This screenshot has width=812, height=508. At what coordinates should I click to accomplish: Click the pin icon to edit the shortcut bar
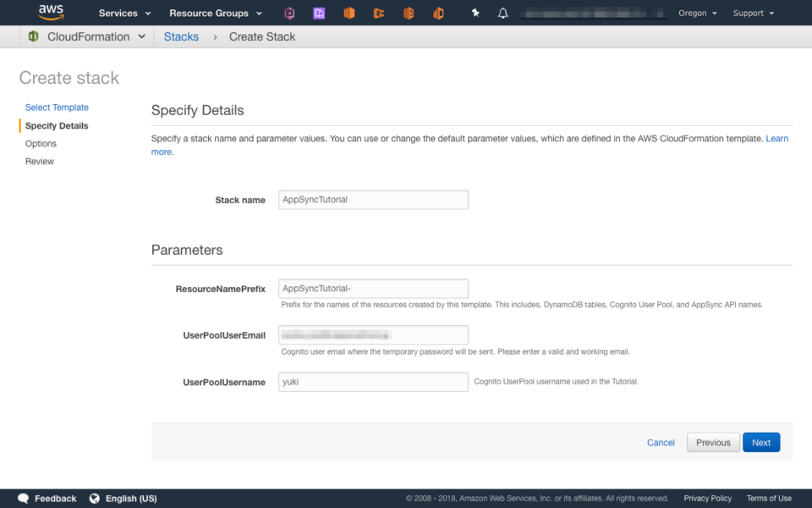click(x=475, y=12)
